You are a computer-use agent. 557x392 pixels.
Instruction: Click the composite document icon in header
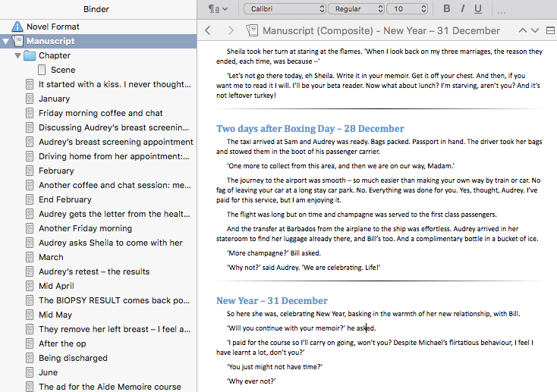(252, 30)
